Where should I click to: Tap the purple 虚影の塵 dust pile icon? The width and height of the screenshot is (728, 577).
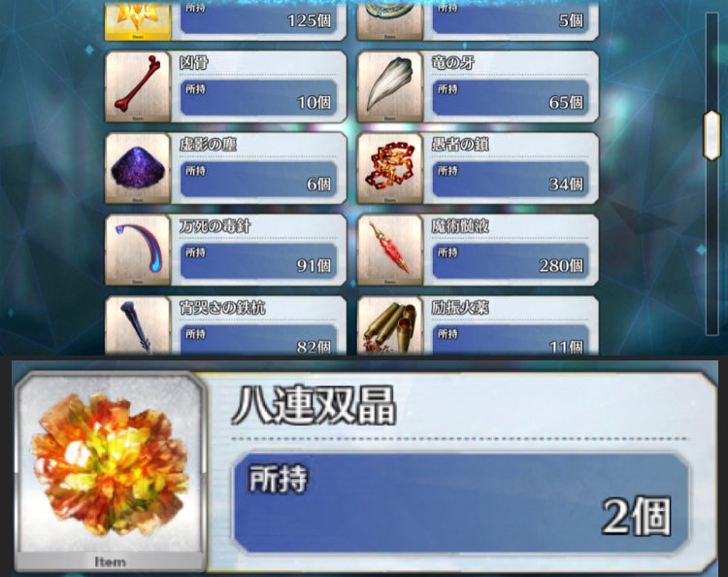coord(138,168)
